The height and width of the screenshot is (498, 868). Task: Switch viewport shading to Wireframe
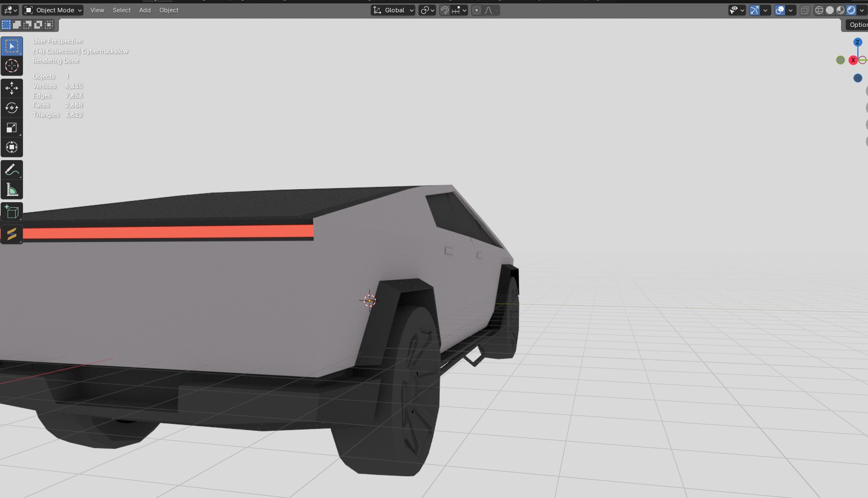click(819, 10)
